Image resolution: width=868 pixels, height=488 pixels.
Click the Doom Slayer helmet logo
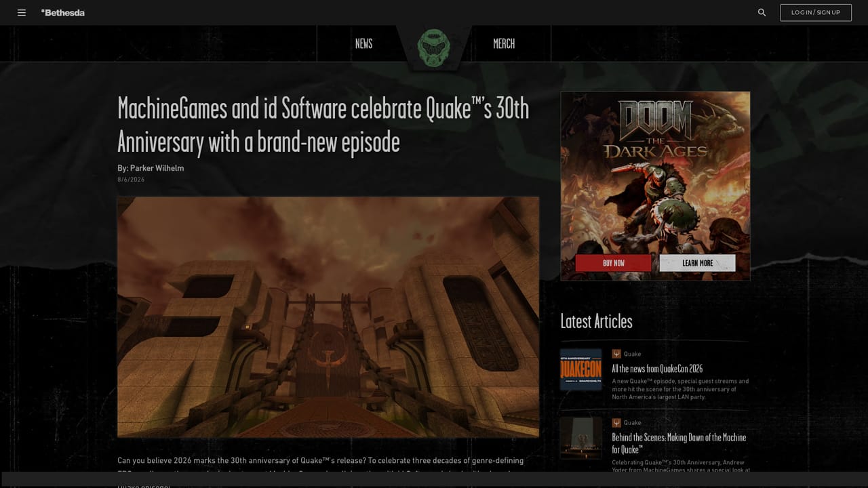tap(434, 47)
